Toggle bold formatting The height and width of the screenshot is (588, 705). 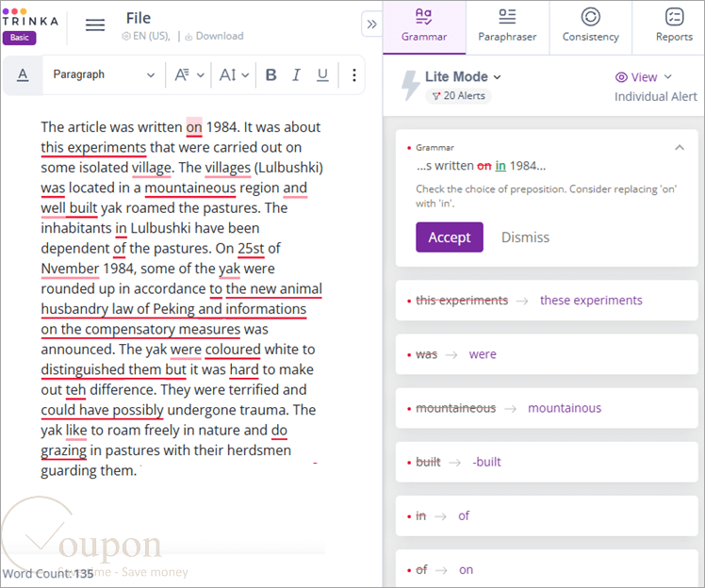(271, 74)
